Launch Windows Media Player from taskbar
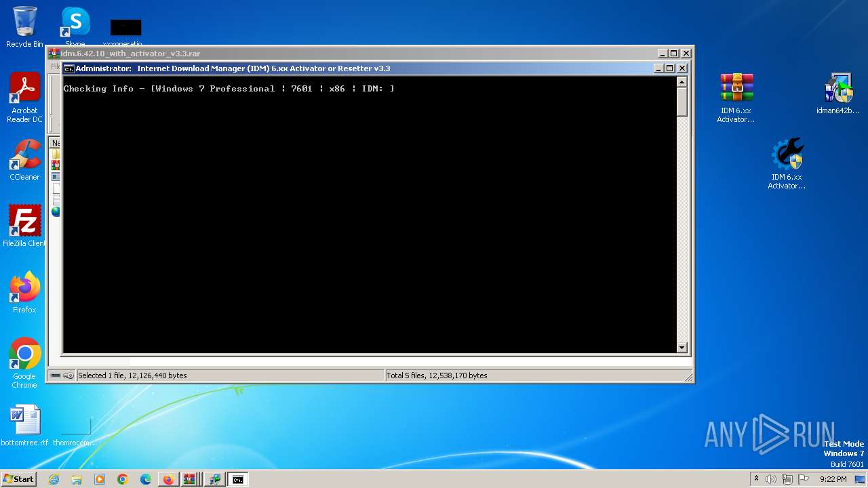The width and height of the screenshot is (868, 488). coord(100,479)
